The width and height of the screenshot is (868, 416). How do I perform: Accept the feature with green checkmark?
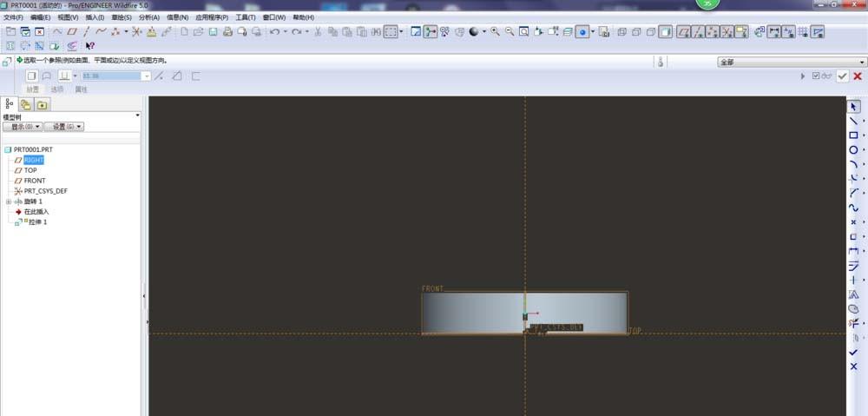[842, 76]
